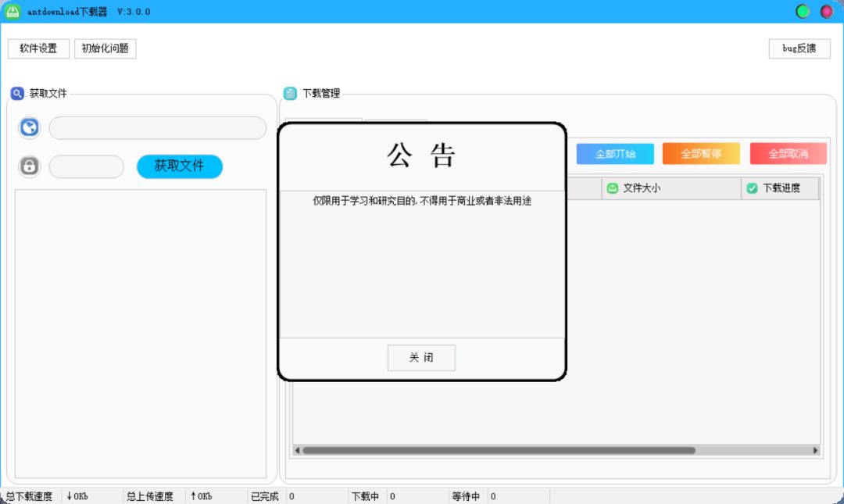Click the ant logo in the title bar
This screenshot has width=844, height=504.
(11, 11)
